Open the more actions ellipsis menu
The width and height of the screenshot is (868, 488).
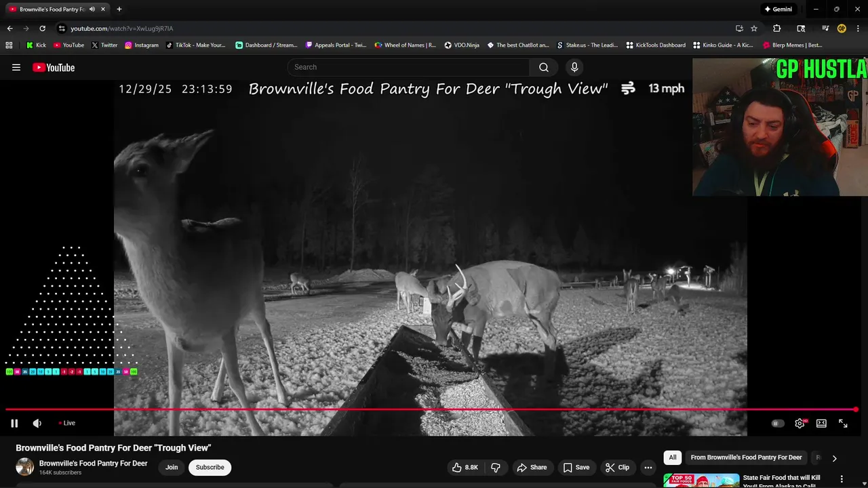coord(648,467)
